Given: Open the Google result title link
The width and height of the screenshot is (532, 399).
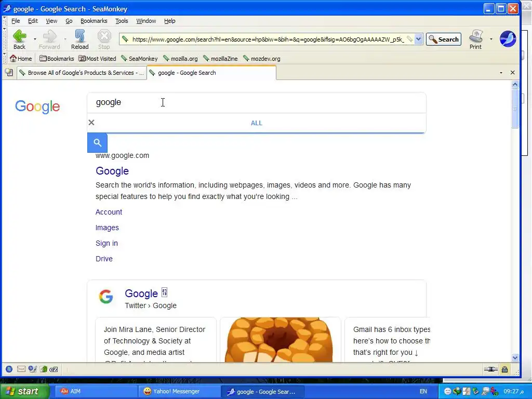Looking at the screenshot, I should pyautogui.click(x=112, y=170).
